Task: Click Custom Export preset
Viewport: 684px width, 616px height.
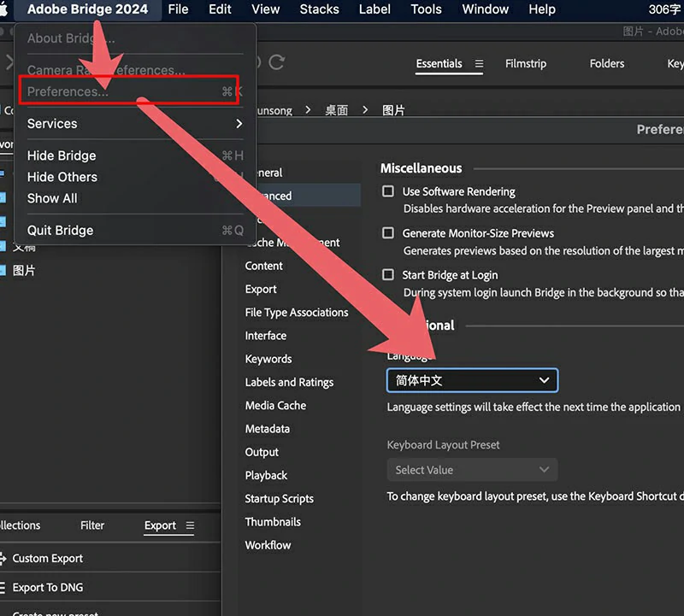Action: coord(48,558)
